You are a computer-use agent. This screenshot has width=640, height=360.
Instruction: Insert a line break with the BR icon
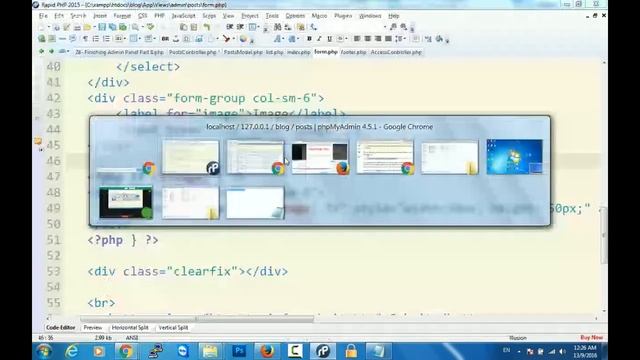tap(165, 39)
